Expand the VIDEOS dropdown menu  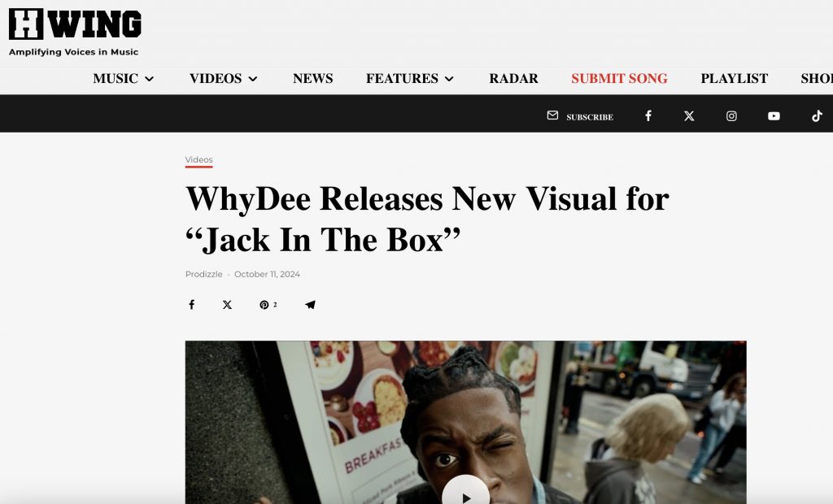coord(223,79)
